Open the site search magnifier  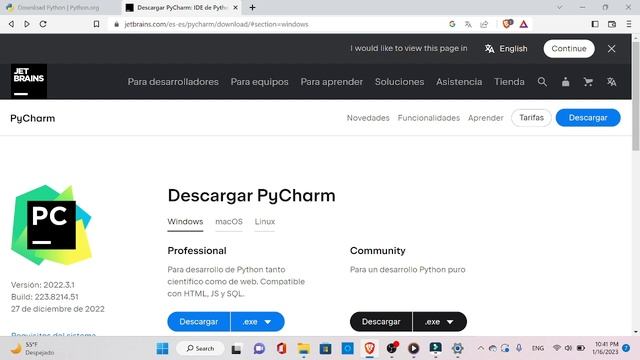tap(542, 82)
